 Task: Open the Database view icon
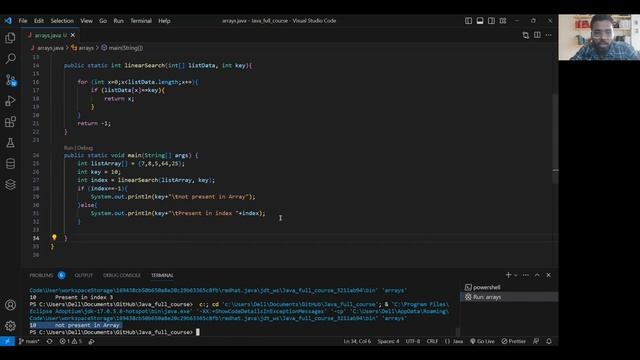click(x=10, y=164)
